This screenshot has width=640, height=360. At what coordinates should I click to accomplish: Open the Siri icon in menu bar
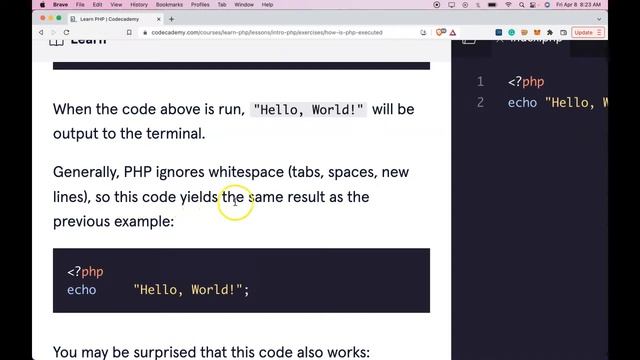[547, 5]
